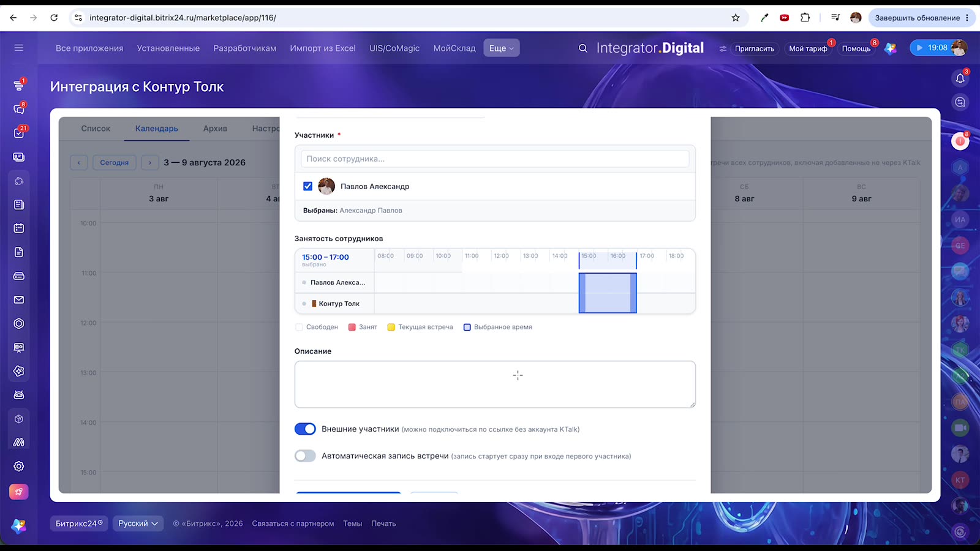Open the Copilot sparkle icon in header
The image size is (980, 551).
point(891,48)
